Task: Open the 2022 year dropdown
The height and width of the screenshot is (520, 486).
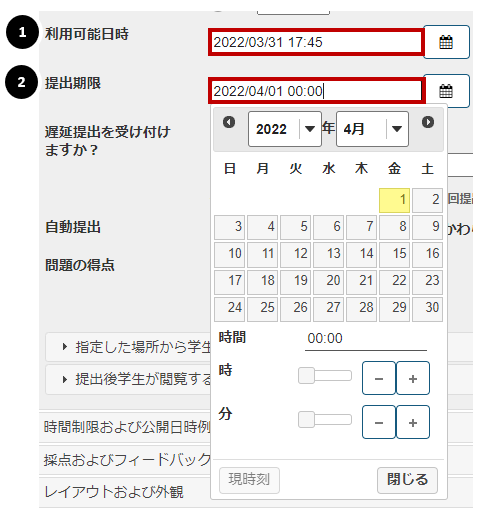Action: pos(285,129)
